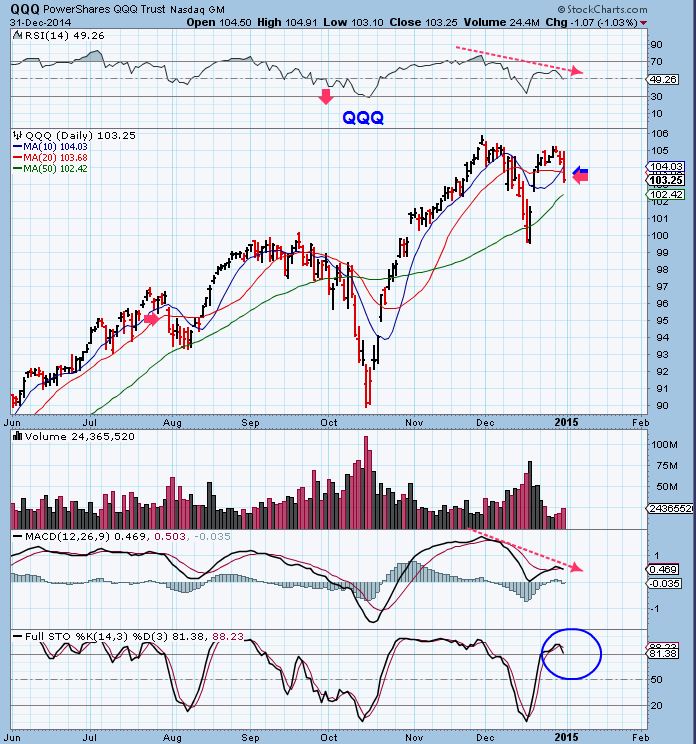Click the -0.035 histogram axis tag
Screen dimensions: 696x744
pyautogui.click(x=664, y=583)
